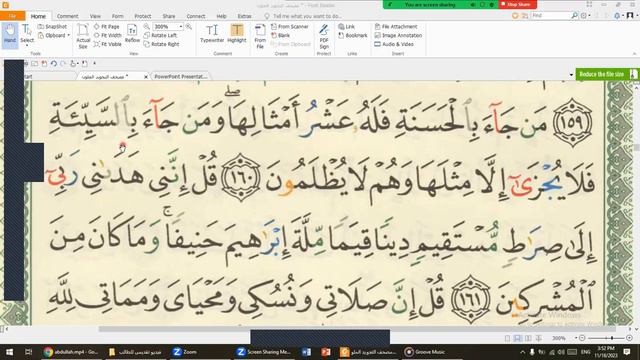Select the Hand tool
Screen dimensions: 640x360
coord(10,34)
